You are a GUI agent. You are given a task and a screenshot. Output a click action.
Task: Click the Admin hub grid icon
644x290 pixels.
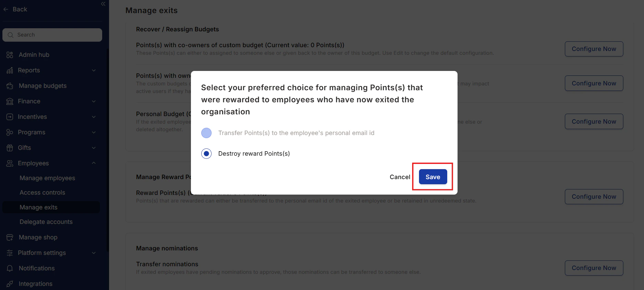[10, 55]
